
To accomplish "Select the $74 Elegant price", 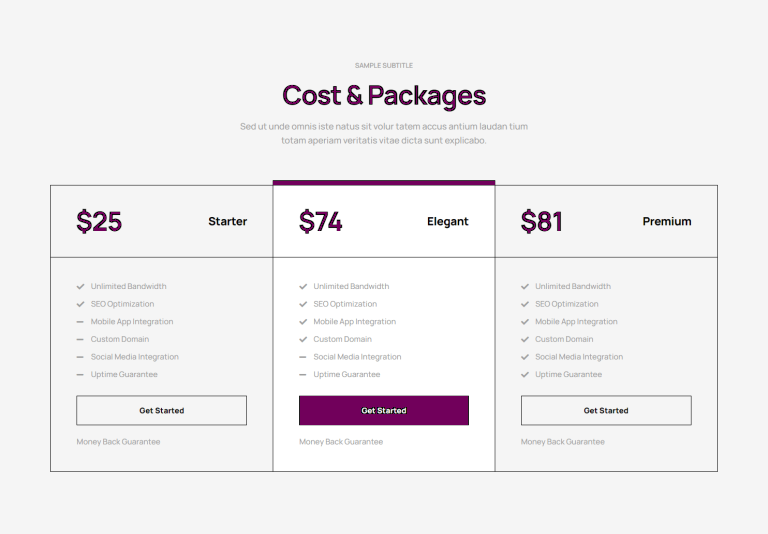I will coord(321,221).
